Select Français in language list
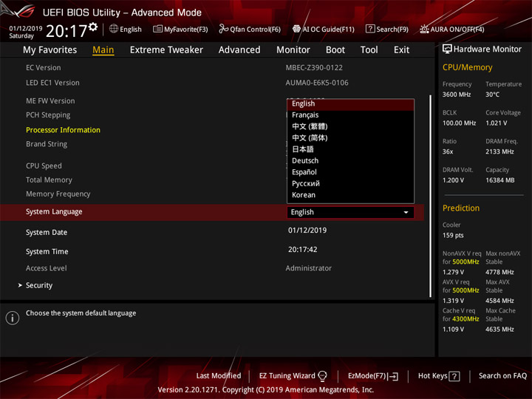This screenshot has width=532, height=399. point(350,115)
